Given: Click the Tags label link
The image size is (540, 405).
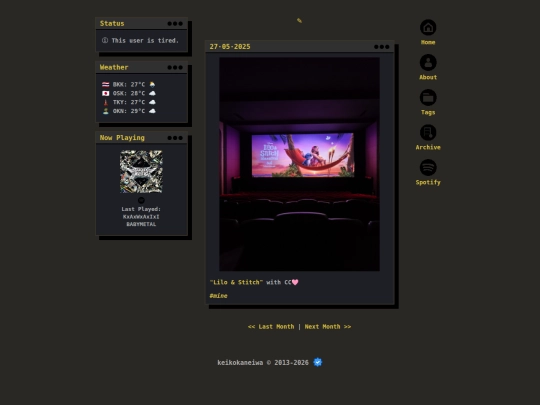Looking at the screenshot, I should (x=428, y=112).
